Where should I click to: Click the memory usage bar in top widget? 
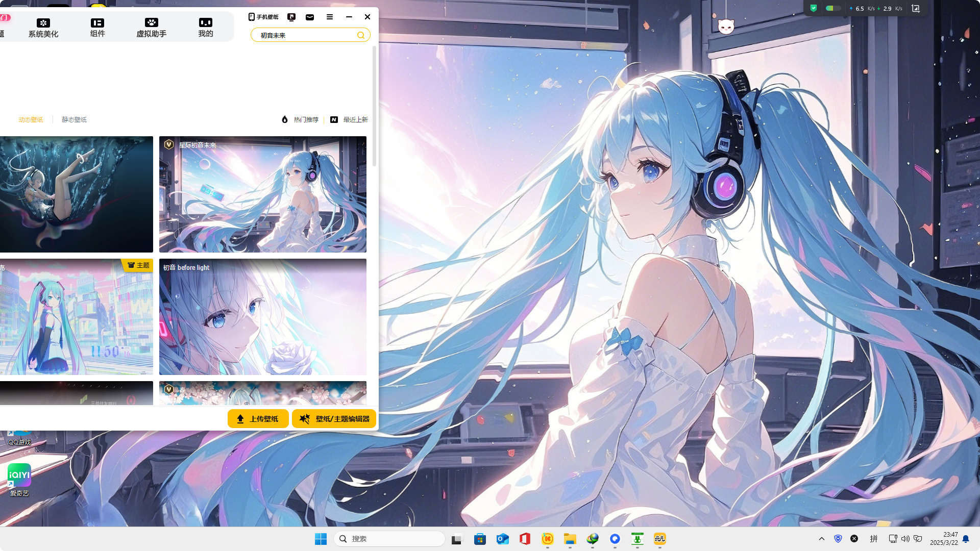point(832,8)
